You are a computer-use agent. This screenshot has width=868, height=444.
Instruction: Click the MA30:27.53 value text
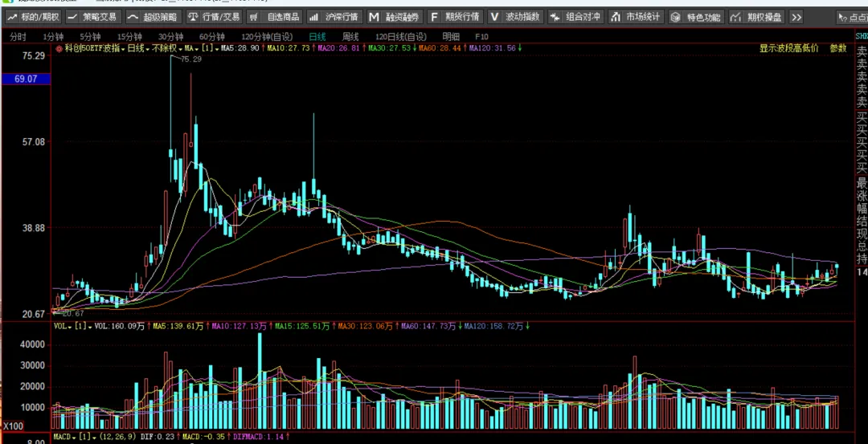[x=389, y=49]
